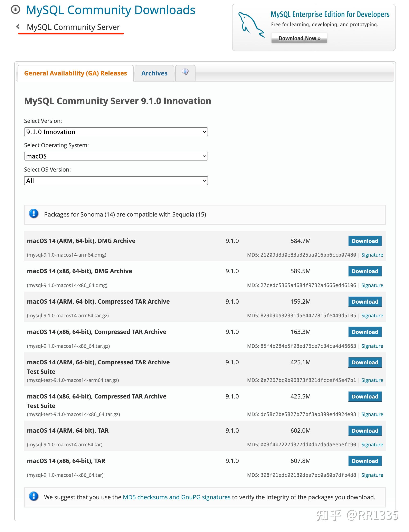Open the Select Operating System dropdown
409x532 pixels.
[116, 156]
